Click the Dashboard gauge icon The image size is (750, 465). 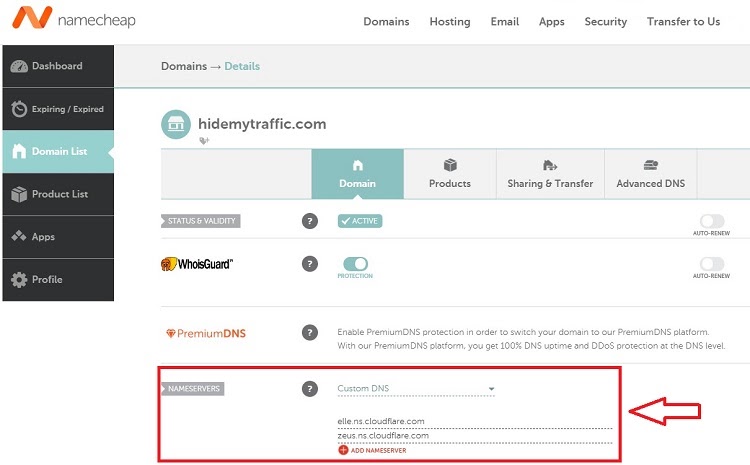(x=19, y=66)
